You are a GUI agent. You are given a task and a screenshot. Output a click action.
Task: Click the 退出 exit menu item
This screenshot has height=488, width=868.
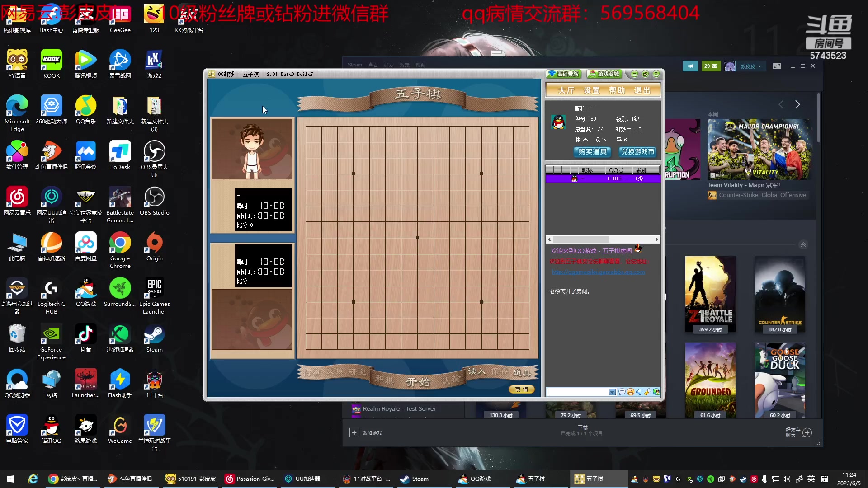[x=642, y=90]
